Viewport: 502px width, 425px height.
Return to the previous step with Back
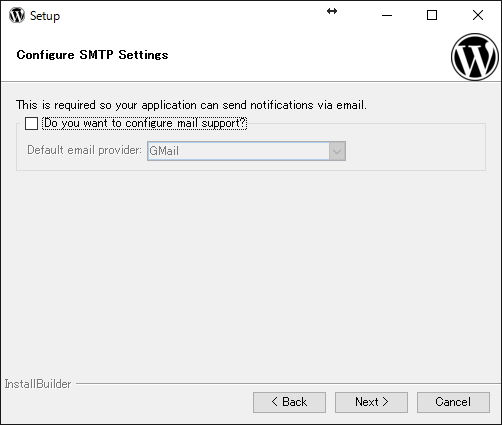click(289, 402)
